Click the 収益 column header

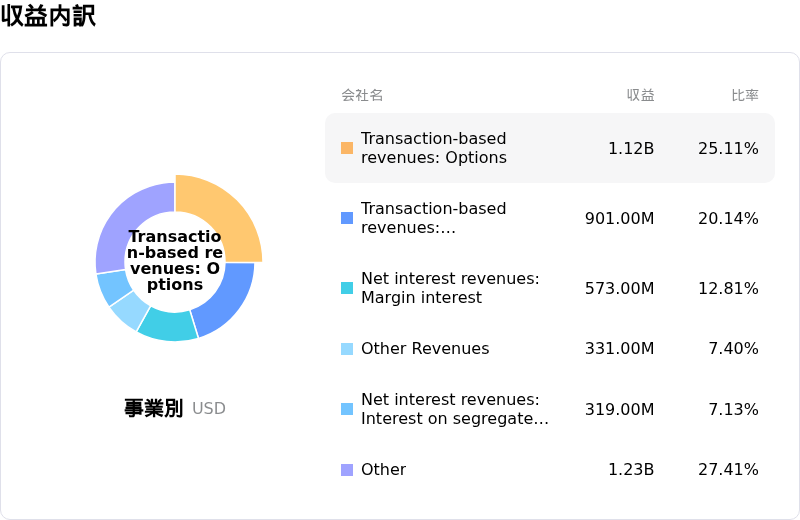point(640,95)
